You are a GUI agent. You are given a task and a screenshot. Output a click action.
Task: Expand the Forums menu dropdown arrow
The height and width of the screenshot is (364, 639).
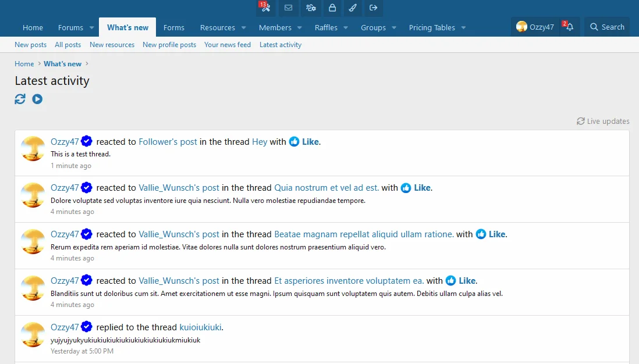coord(91,27)
